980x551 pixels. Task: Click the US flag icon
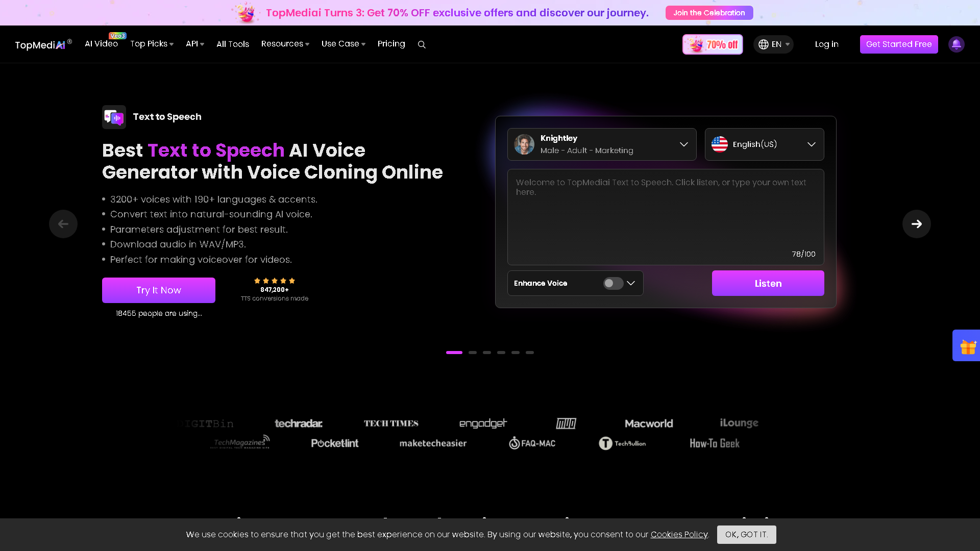tap(720, 144)
